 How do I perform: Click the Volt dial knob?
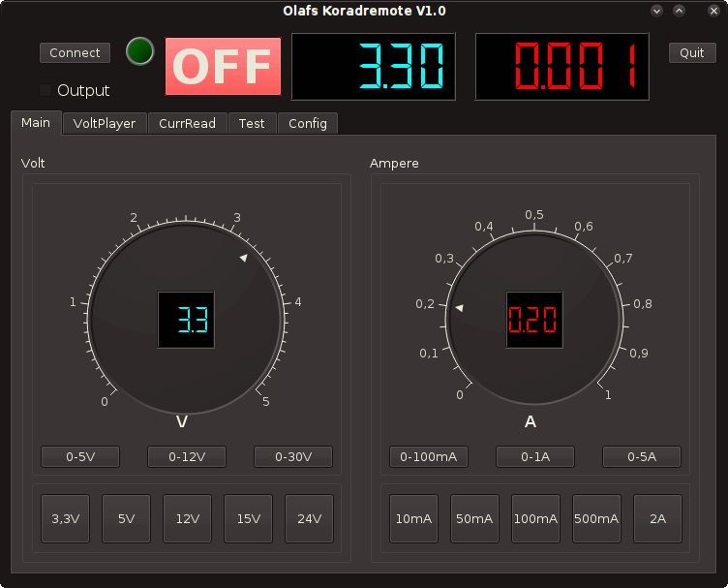click(x=186, y=320)
